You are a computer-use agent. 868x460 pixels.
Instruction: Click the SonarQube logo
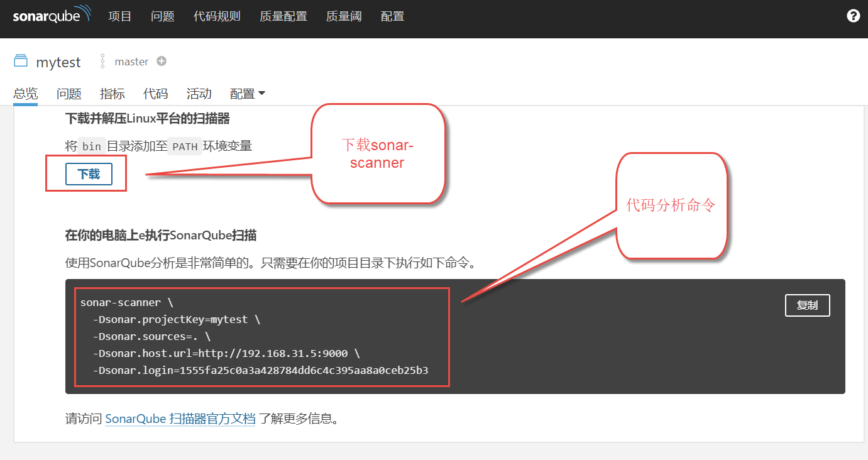[x=52, y=16]
